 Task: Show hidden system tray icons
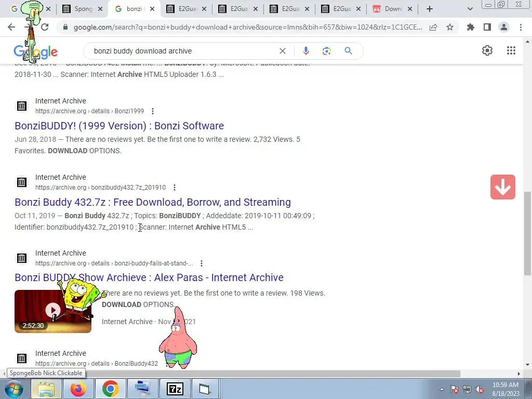click(442, 389)
